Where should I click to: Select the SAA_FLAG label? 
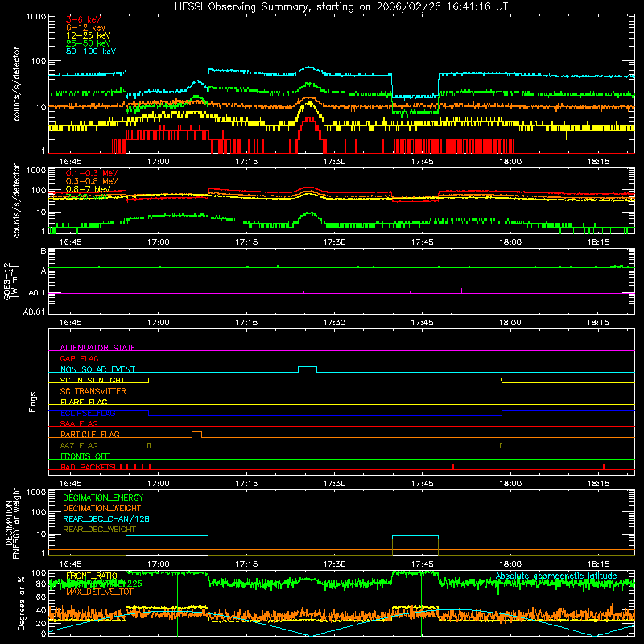(79, 423)
